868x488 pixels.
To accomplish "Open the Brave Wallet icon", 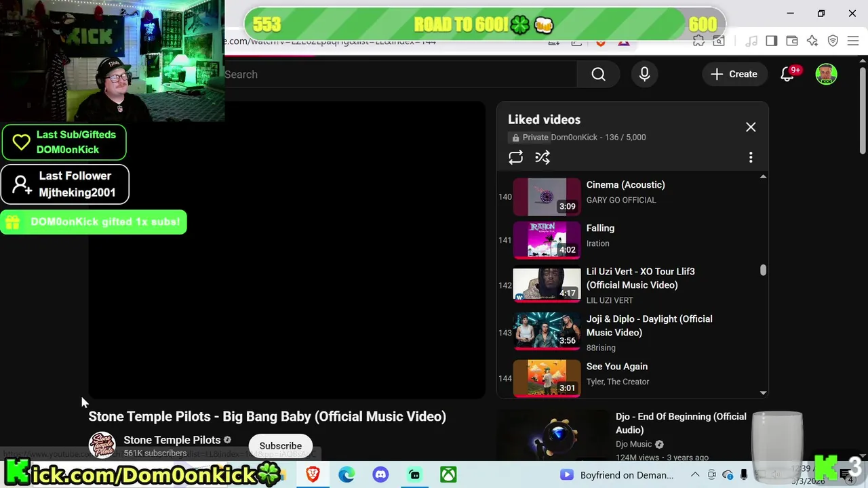I will 791,41.
